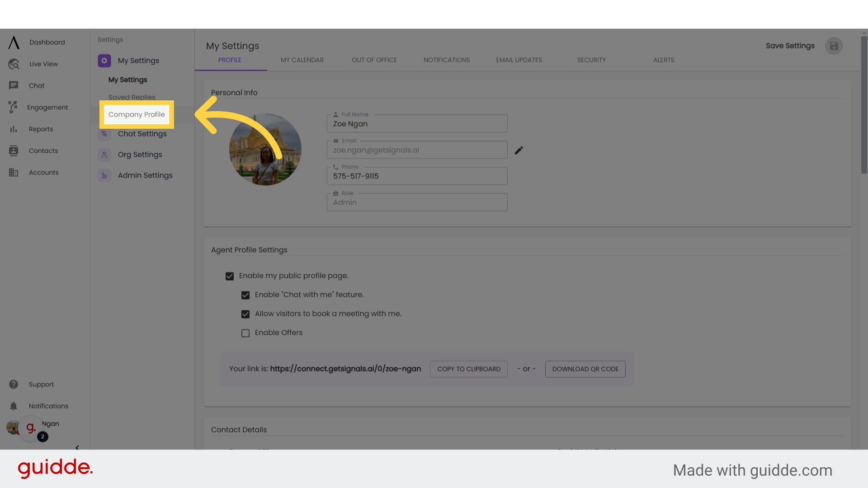
Task: Open the Accounts building icon
Action: coord(14,172)
